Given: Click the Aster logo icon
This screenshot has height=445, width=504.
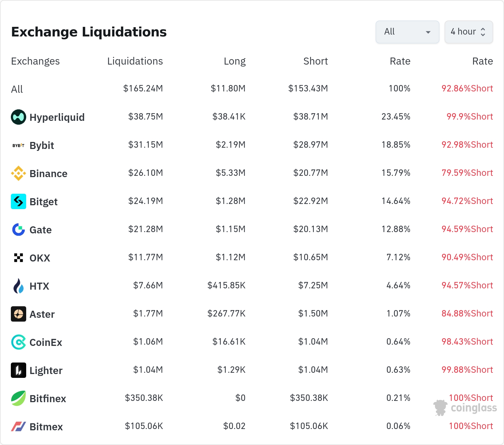Looking at the screenshot, I should [19, 314].
